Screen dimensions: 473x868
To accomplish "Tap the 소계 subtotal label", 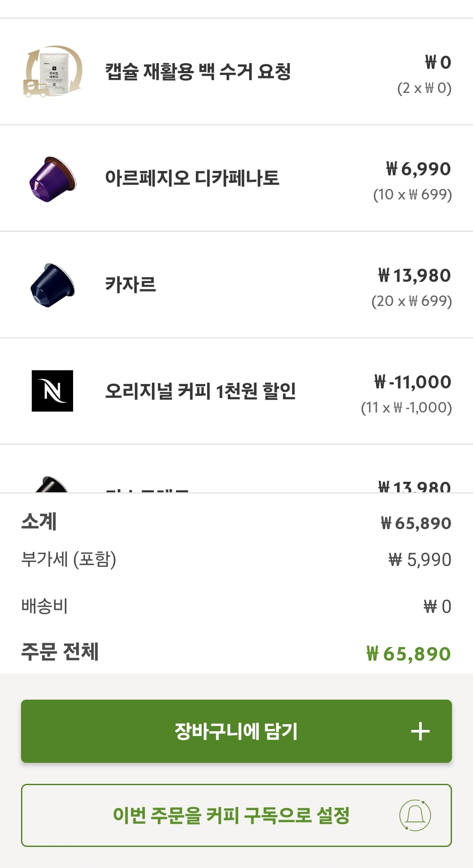I will click(39, 522).
